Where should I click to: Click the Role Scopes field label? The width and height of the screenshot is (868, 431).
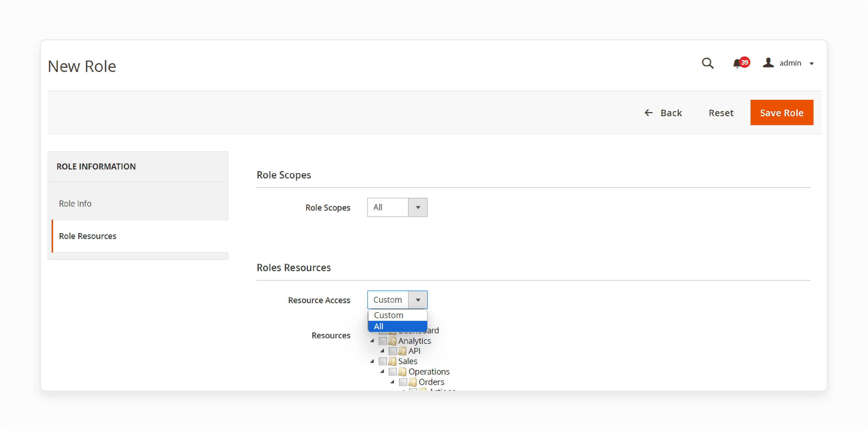(x=327, y=208)
